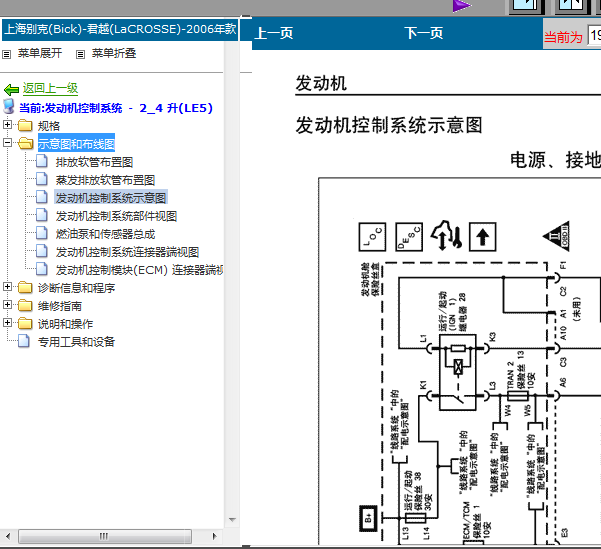Click page icon beside 发动机控制系统部件视图
The image size is (601, 549).
coord(42,215)
